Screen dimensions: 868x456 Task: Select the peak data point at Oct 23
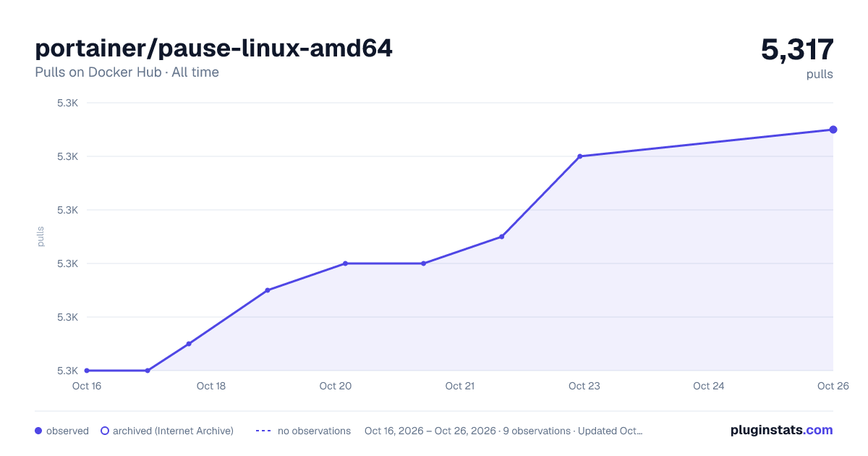click(x=580, y=156)
